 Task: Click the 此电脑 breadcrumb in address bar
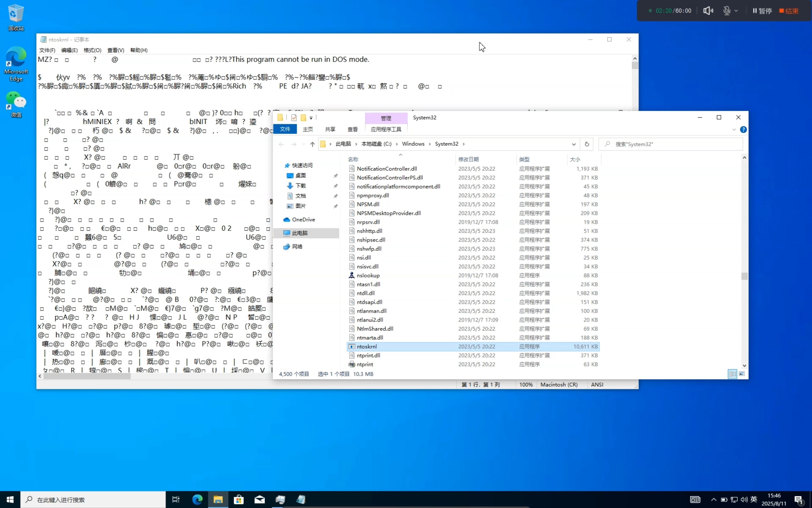(343, 144)
